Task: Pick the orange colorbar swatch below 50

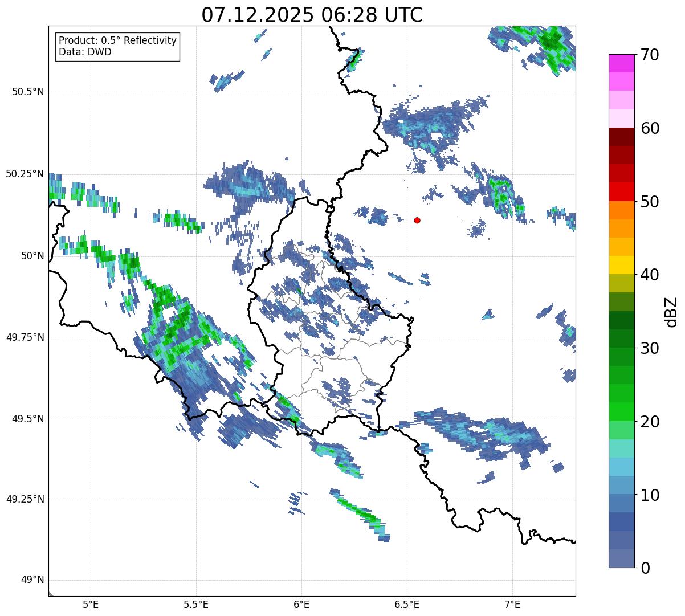Action: tap(621, 210)
